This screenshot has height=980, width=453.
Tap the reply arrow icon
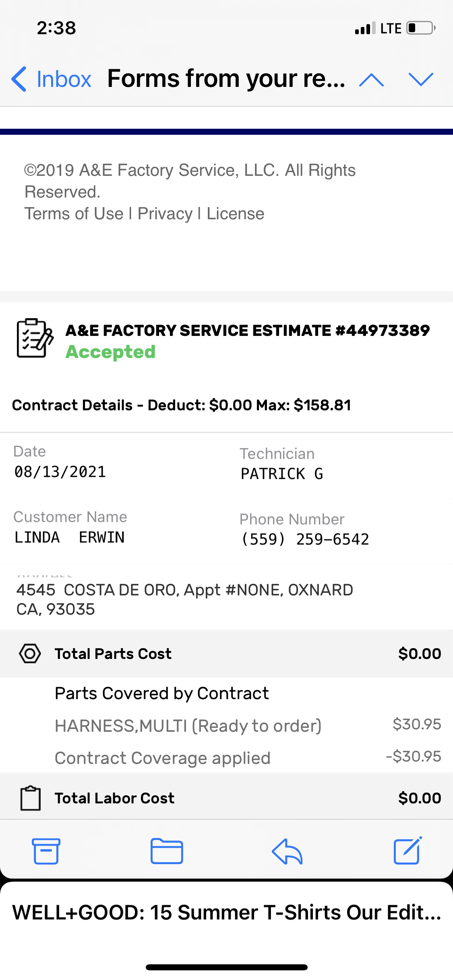(x=287, y=851)
